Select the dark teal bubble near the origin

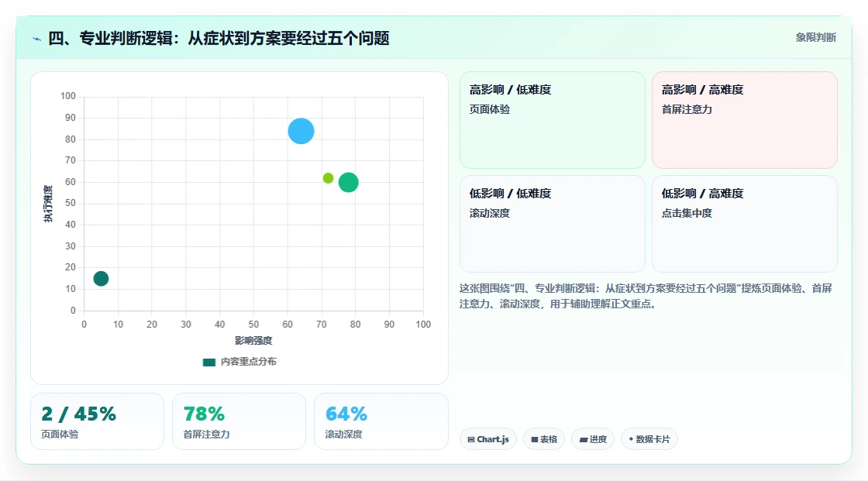101,278
